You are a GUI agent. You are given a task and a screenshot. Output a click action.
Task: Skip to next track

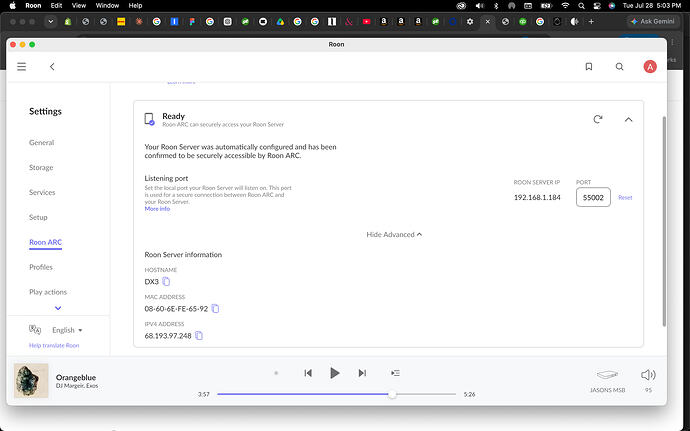(x=362, y=373)
